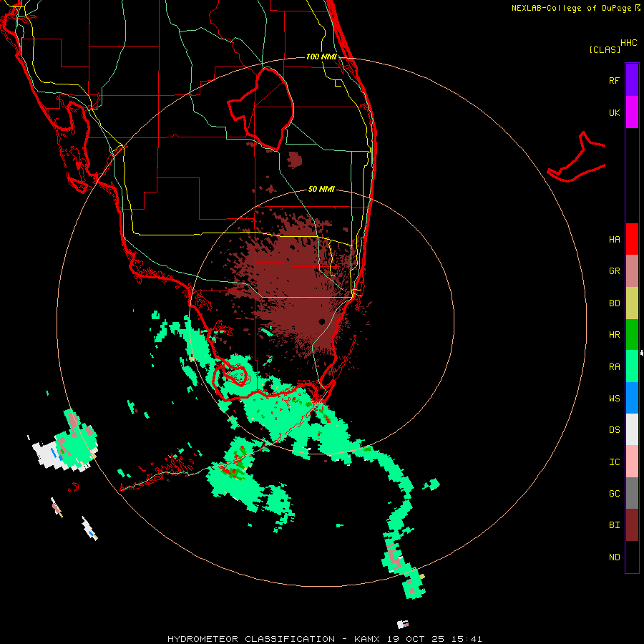Click the "BD" legend label
The image size is (644, 644).
tap(614, 303)
